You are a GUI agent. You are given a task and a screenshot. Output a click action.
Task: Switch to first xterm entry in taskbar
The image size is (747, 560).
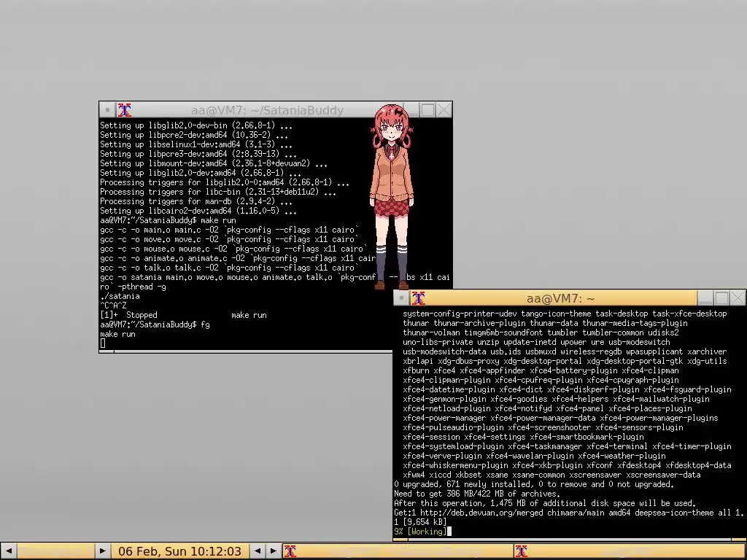coord(398,551)
